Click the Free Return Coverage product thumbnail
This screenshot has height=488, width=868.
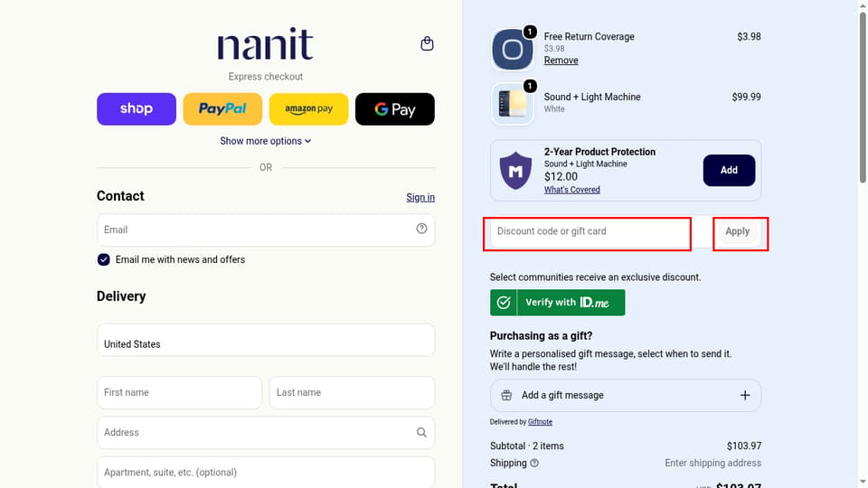tap(513, 50)
